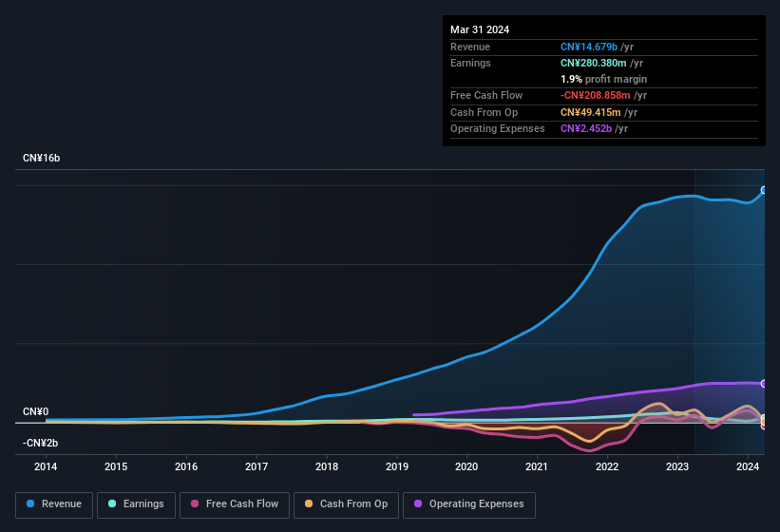The height and width of the screenshot is (532, 780).
Task: Click the -CN¥208.858m free cash flow value
Action: point(596,95)
